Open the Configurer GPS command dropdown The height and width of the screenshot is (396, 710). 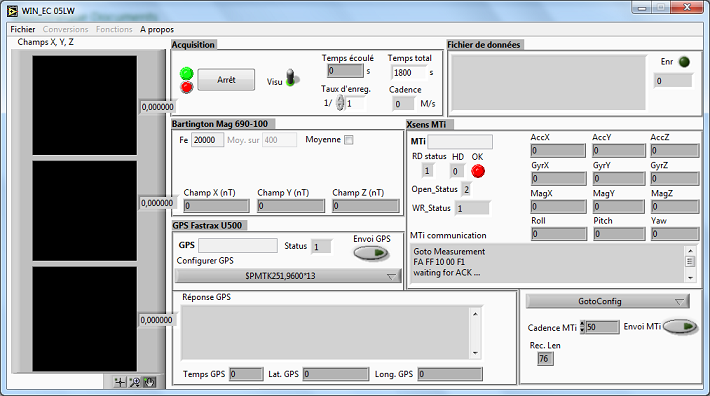click(288, 276)
